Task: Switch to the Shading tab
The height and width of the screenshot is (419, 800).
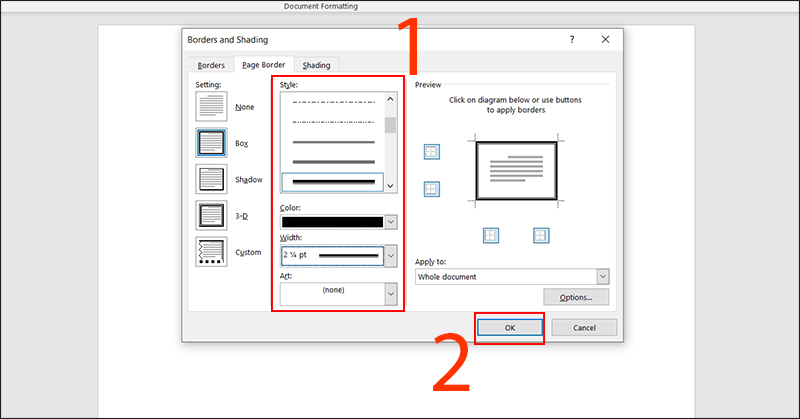Action: click(x=316, y=65)
